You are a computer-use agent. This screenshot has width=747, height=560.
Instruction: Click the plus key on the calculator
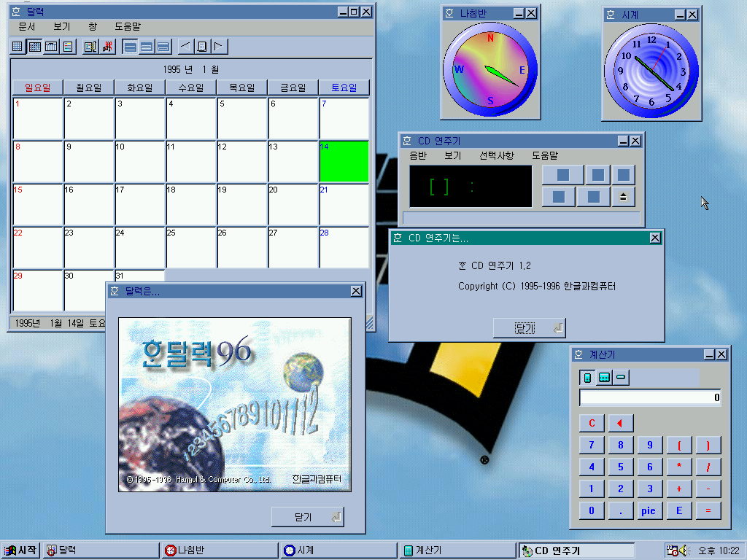(679, 489)
